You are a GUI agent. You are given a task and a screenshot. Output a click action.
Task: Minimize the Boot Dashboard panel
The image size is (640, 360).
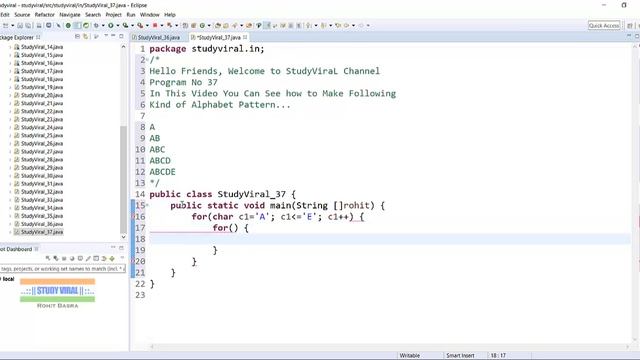[113, 247]
